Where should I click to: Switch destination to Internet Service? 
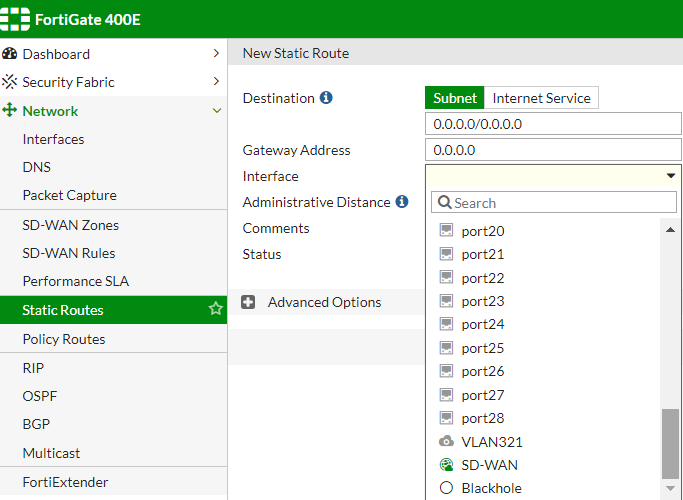pyautogui.click(x=541, y=98)
